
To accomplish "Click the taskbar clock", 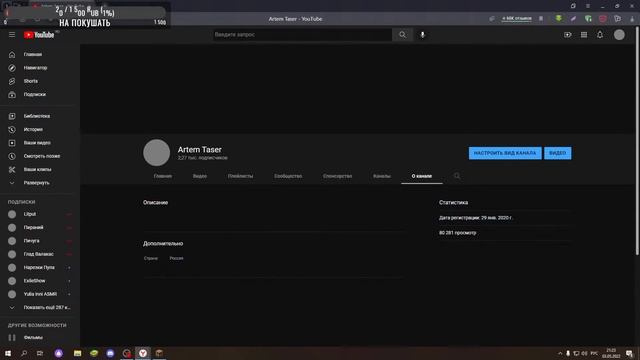I will [611, 353].
